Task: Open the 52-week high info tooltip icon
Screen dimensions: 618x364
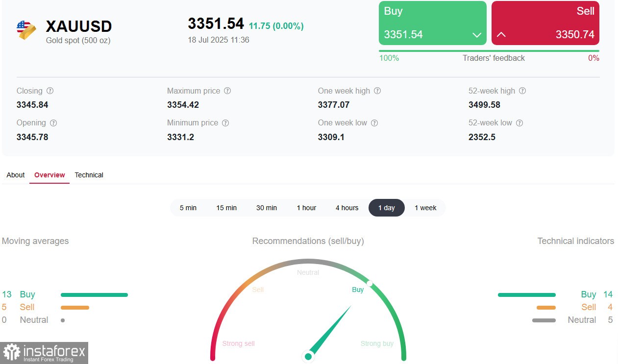Action: pos(522,91)
